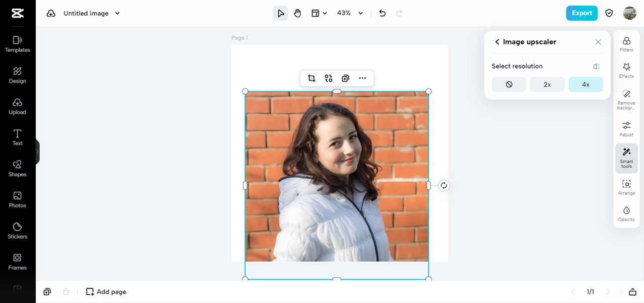Click the compare icon next to Select resolution

(596, 66)
